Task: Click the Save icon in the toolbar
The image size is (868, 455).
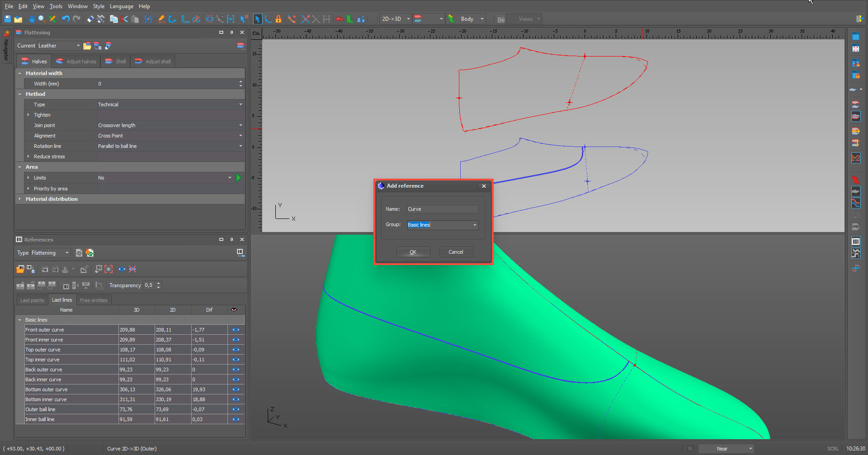Action: 8,19
